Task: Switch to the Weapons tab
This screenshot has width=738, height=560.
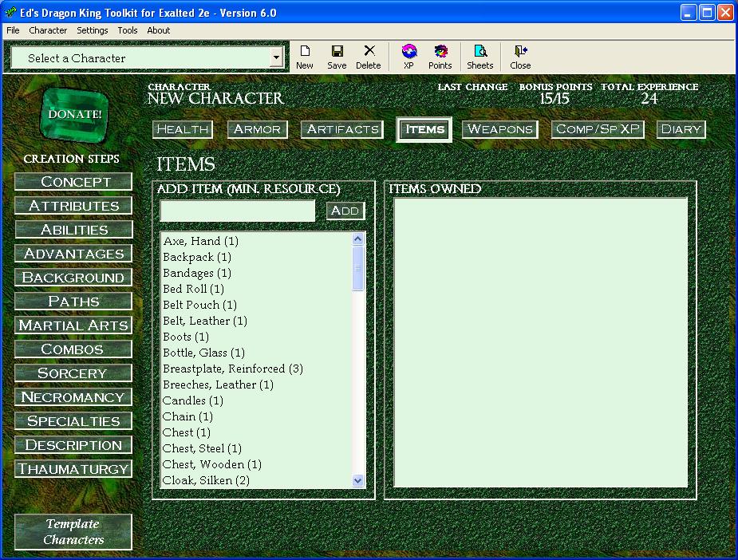Action: [499, 129]
